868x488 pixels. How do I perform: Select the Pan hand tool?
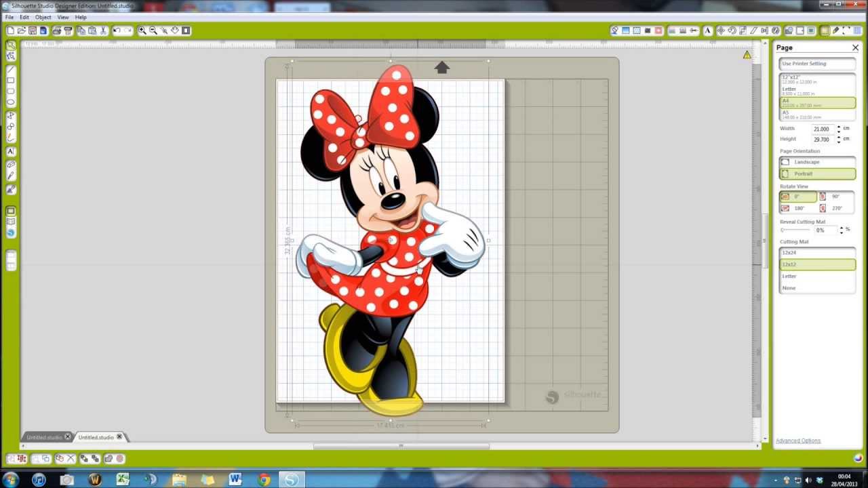click(x=175, y=30)
